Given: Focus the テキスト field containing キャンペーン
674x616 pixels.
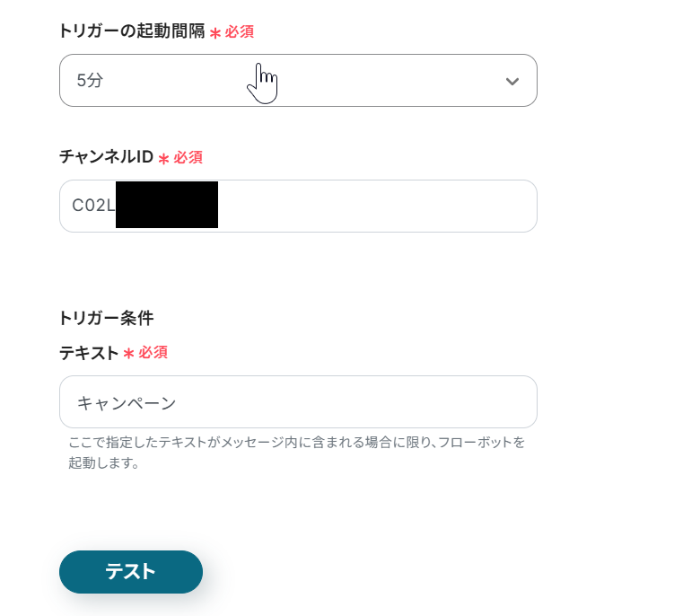Looking at the screenshot, I should tap(297, 402).
